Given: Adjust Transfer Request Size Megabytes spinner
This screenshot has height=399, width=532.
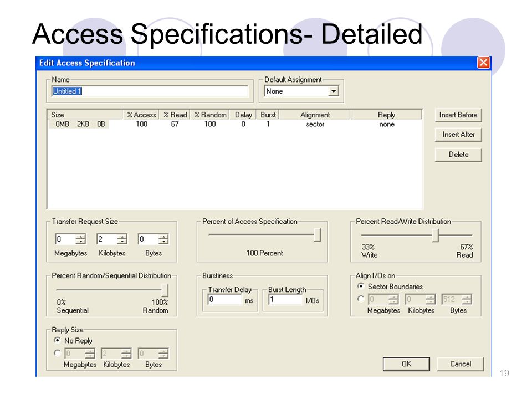Looking at the screenshot, I should tap(81, 239).
